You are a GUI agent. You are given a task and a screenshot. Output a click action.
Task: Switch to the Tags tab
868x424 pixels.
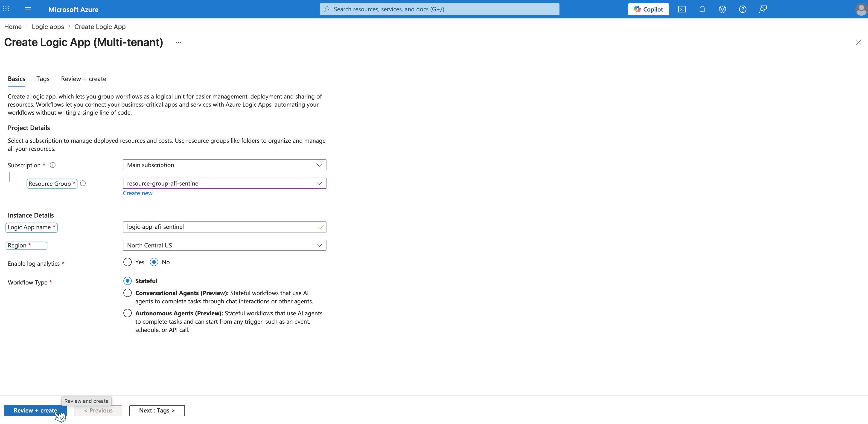43,79
